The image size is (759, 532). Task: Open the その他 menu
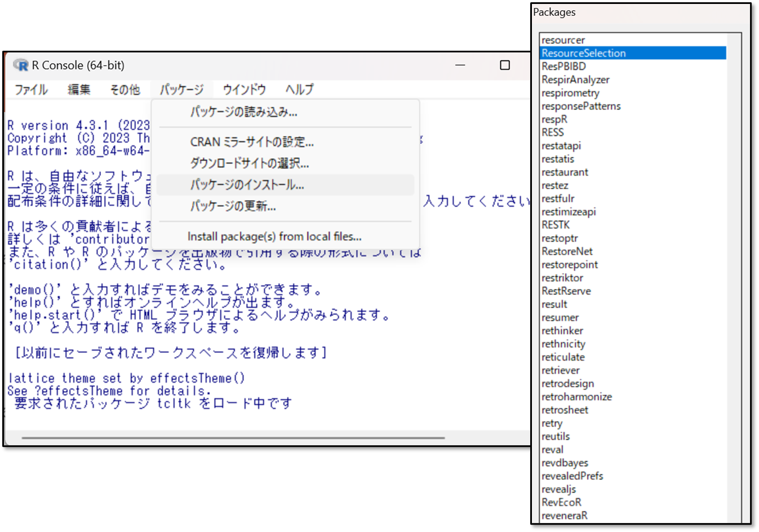tap(125, 90)
